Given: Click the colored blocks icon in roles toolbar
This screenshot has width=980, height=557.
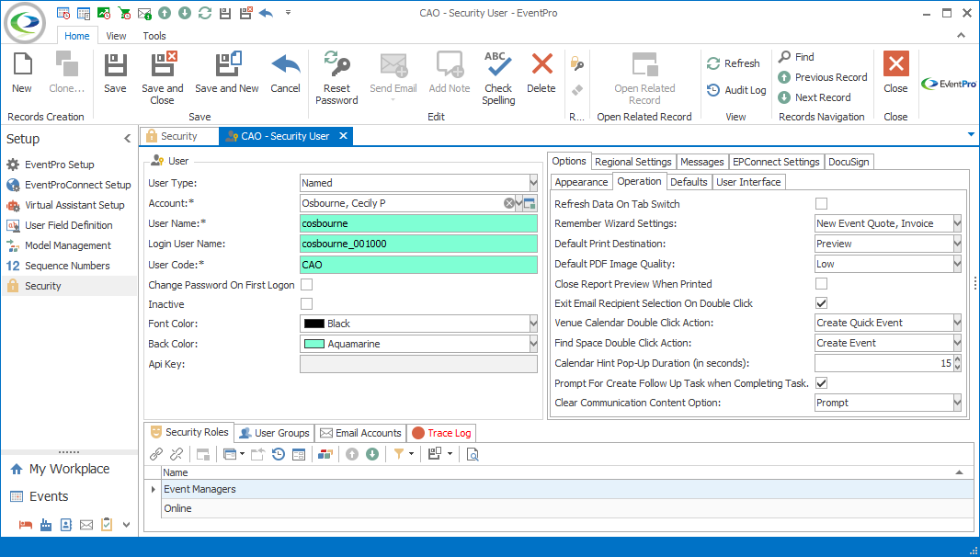Looking at the screenshot, I should coord(325,454).
